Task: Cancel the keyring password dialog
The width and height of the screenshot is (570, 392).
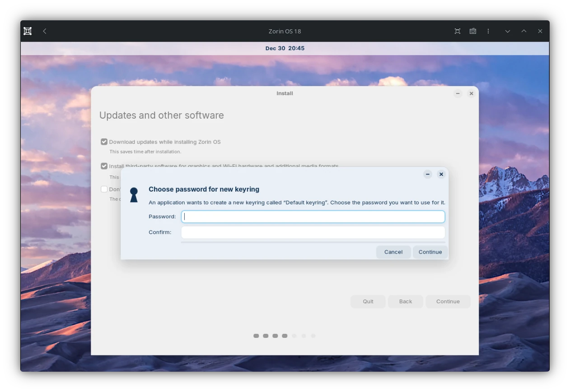Action: (393, 252)
